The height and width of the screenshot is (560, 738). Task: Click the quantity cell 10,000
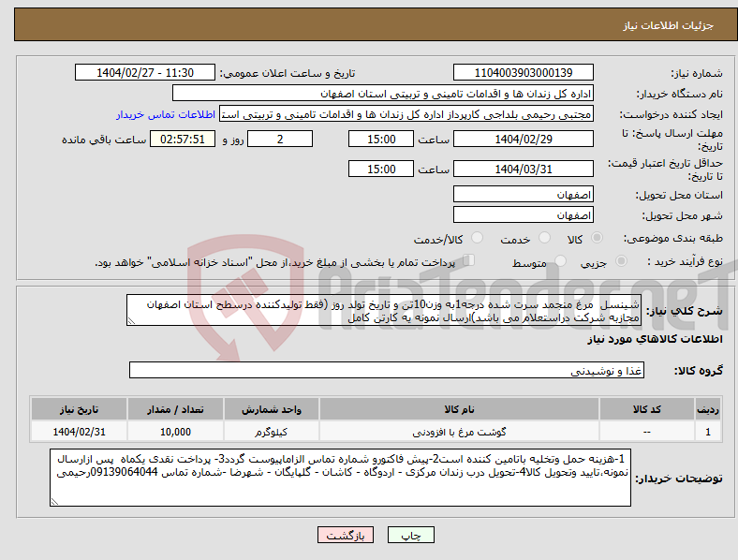point(175,432)
